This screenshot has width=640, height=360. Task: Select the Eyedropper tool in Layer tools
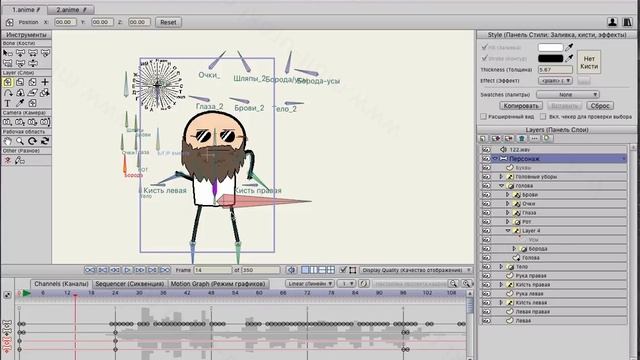click(x=20, y=103)
